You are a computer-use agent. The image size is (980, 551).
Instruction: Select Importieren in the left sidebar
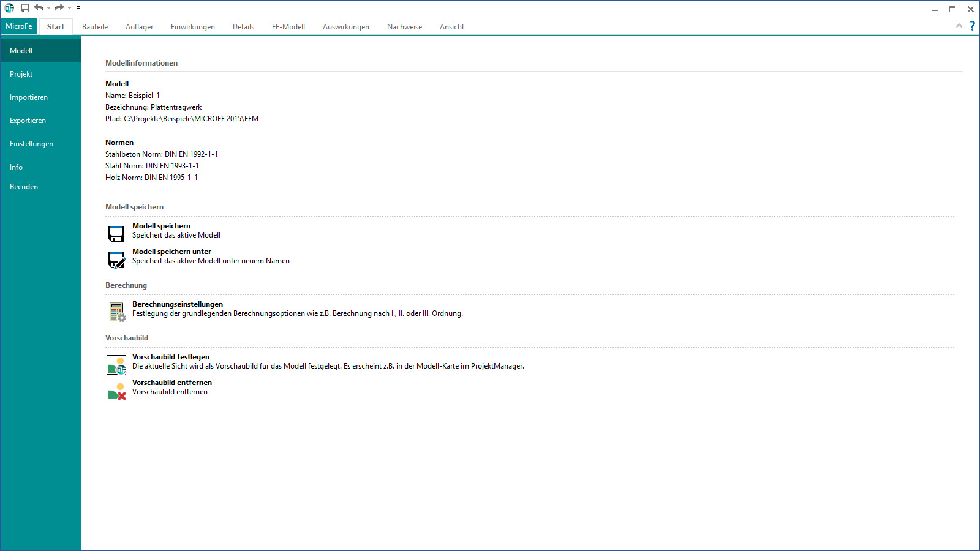click(x=41, y=97)
